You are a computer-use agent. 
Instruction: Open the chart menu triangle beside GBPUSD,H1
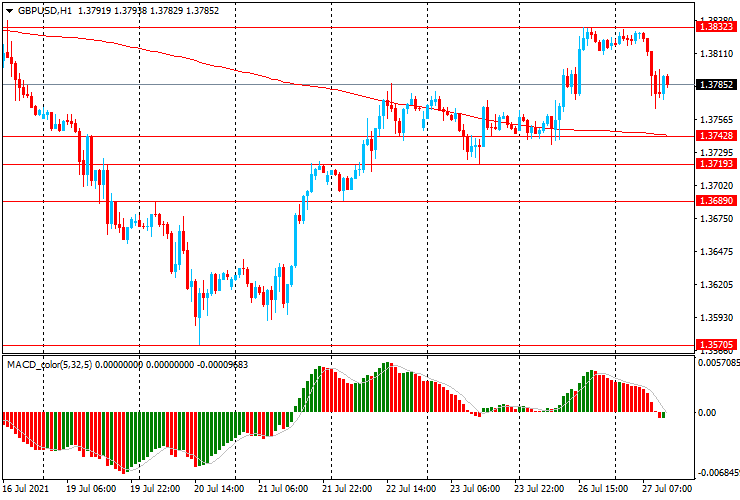pos(9,11)
